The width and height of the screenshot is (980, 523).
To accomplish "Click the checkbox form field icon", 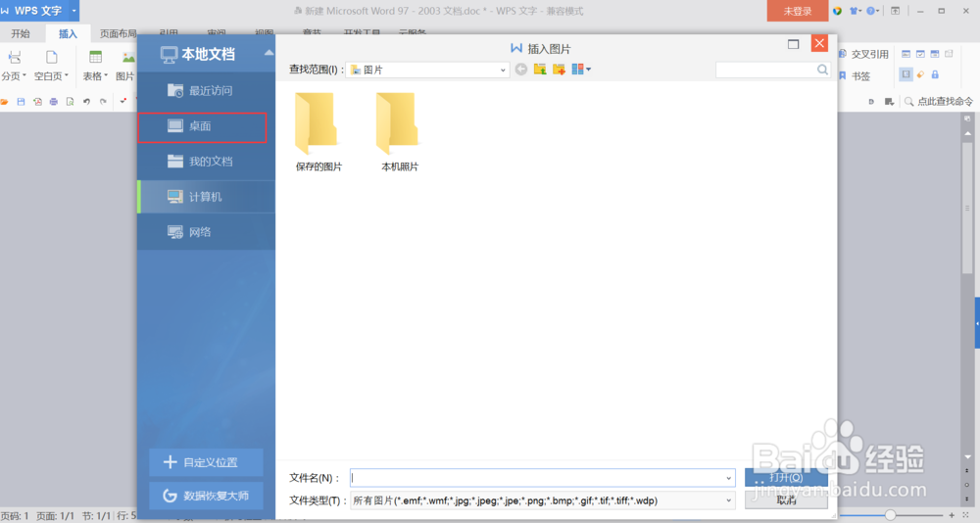I will tap(920, 55).
